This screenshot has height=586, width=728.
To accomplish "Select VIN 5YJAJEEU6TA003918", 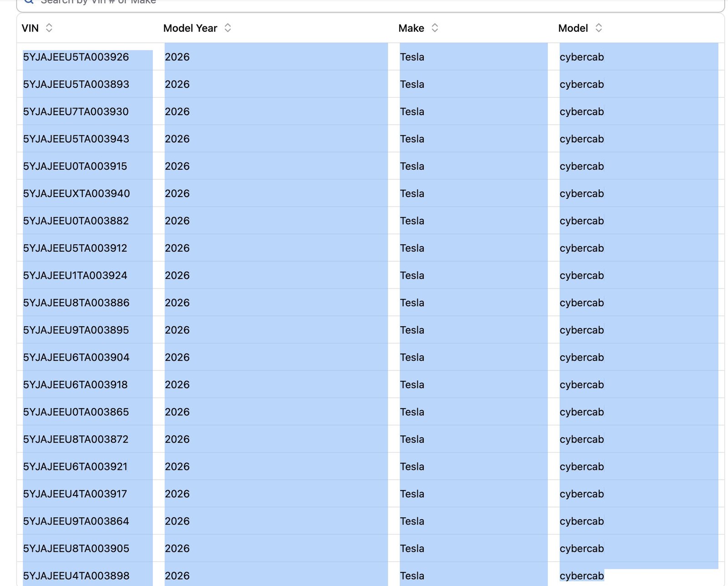I will [x=75, y=384].
